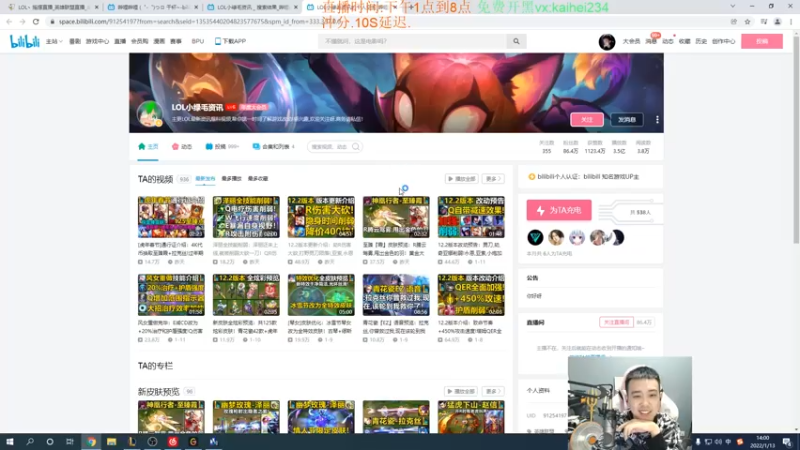This screenshot has width=800, height=450.
Task: Click the pink 投稿 upload button
Action: click(762, 41)
